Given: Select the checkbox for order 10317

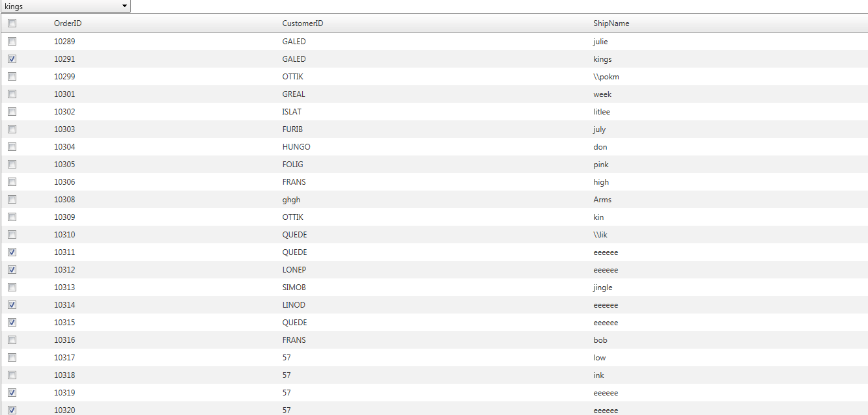Looking at the screenshot, I should 12,357.
